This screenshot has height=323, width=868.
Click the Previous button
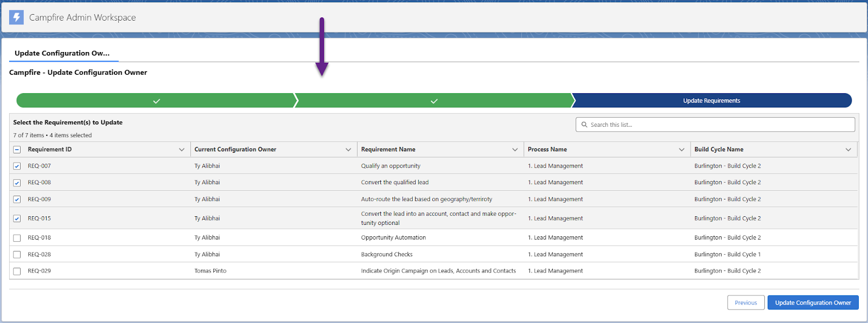coord(746,302)
